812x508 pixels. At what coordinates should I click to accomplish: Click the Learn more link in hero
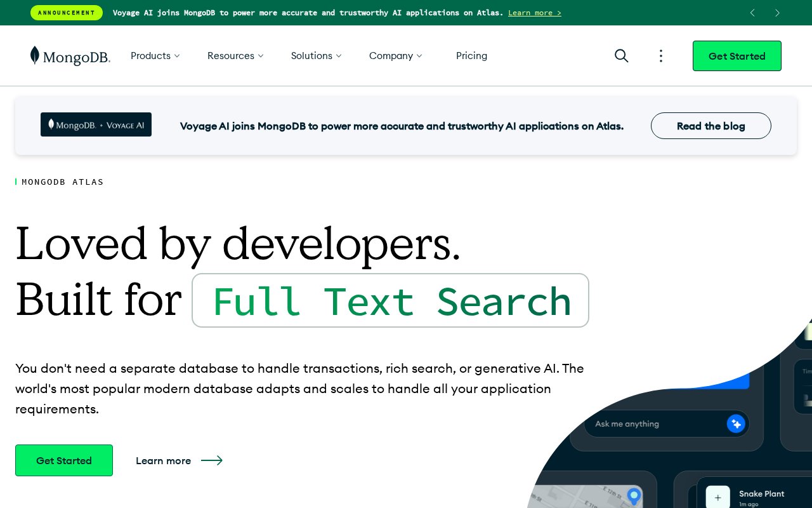click(163, 460)
